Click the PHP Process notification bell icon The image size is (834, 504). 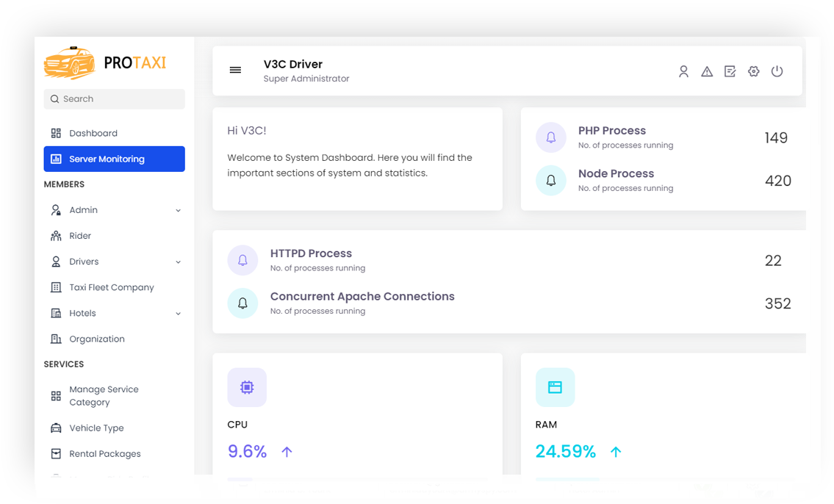(551, 137)
